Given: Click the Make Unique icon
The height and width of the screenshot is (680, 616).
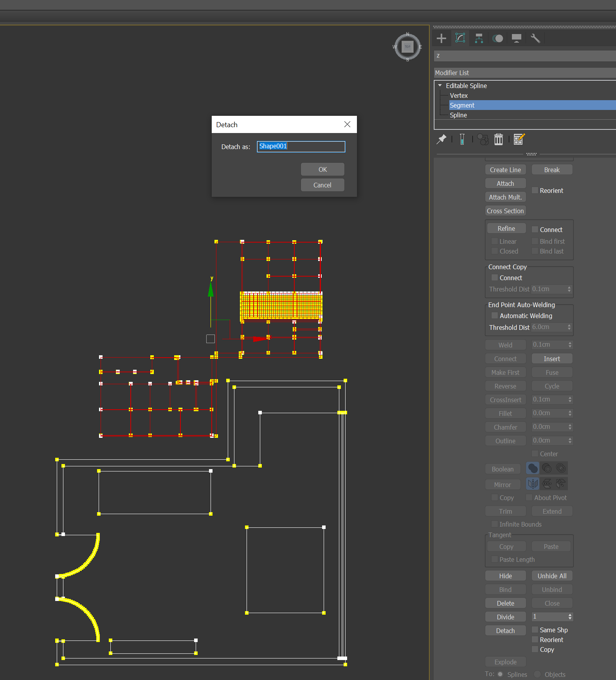Looking at the screenshot, I should point(483,139).
